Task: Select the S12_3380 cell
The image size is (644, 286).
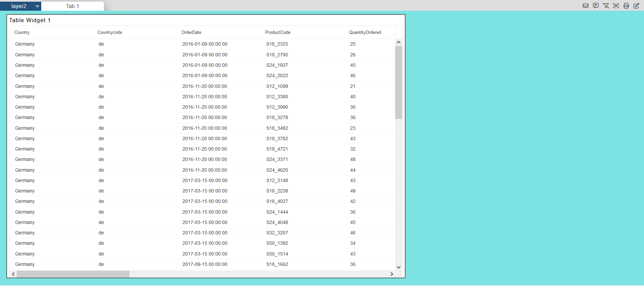Action: (x=277, y=97)
